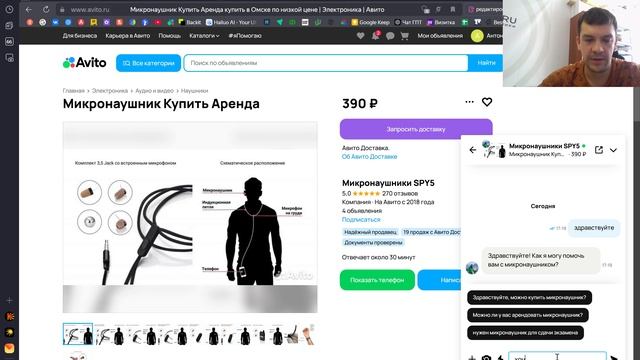Open the Микронаушники SPY5 seller name
The width and height of the screenshot is (640, 360).
click(x=388, y=183)
